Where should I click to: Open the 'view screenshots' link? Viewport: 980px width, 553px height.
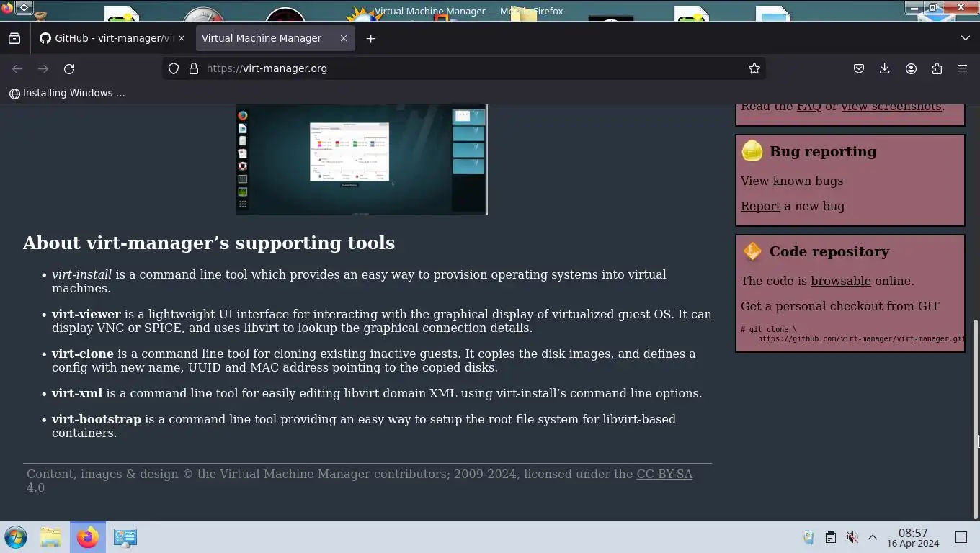(891, 107)
